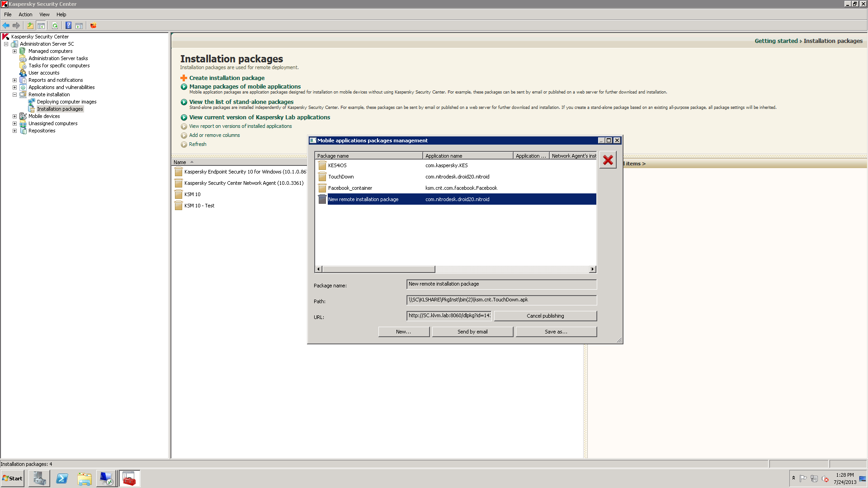
Task: Click the scrollbar right arrow in package list
Action: (592, 269)
